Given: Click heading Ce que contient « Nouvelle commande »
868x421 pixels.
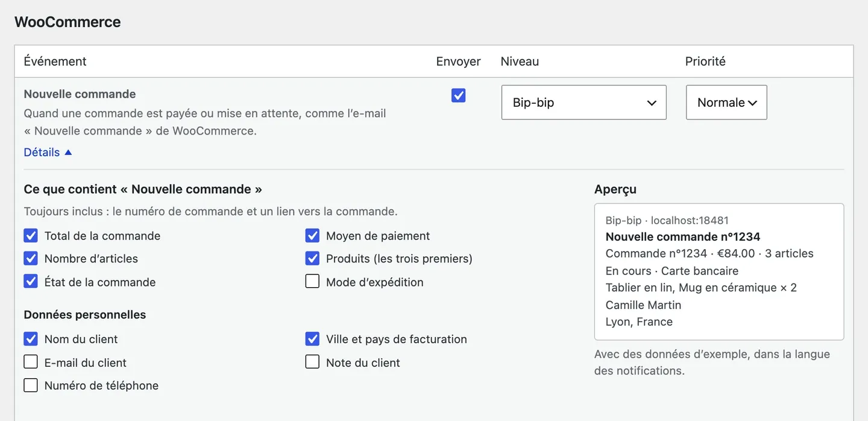Looking at the screenshot, I should 143,189.
